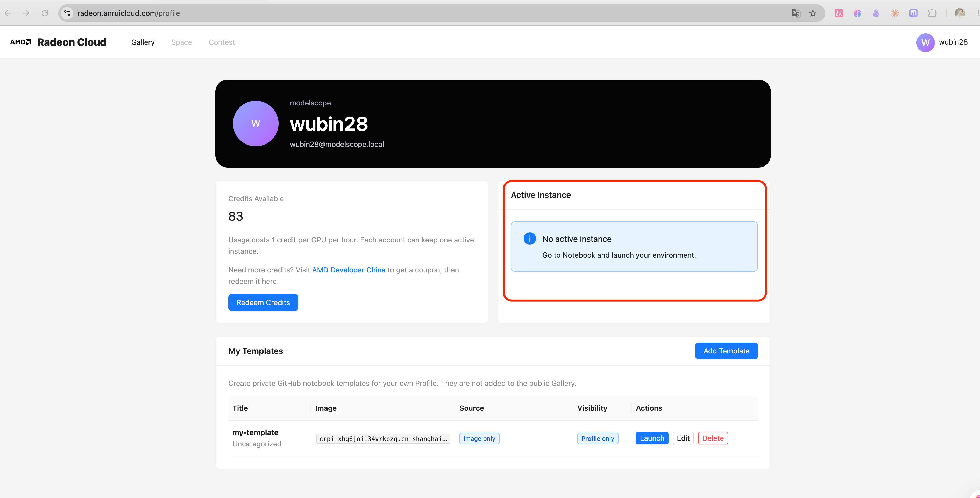Click the credits value 83
The width and height of the screenshot is (980, 498).
[x=236, y=216]
